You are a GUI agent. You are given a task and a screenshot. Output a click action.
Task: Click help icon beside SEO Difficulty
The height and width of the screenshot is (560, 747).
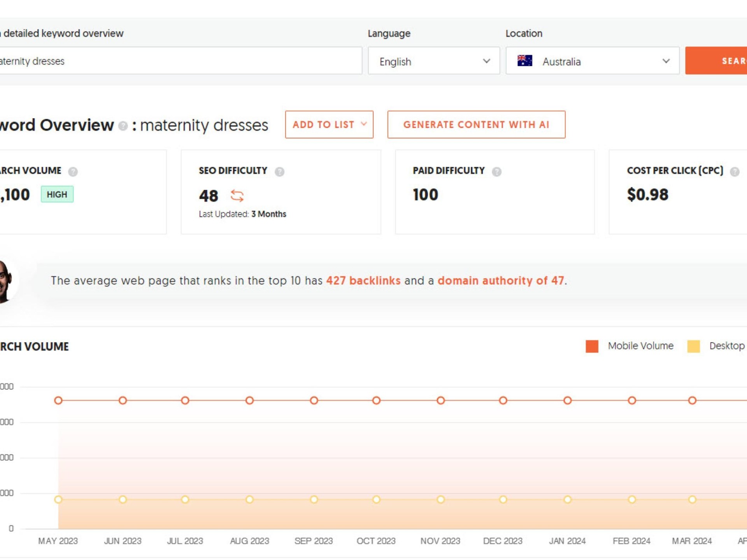point(279,171)
